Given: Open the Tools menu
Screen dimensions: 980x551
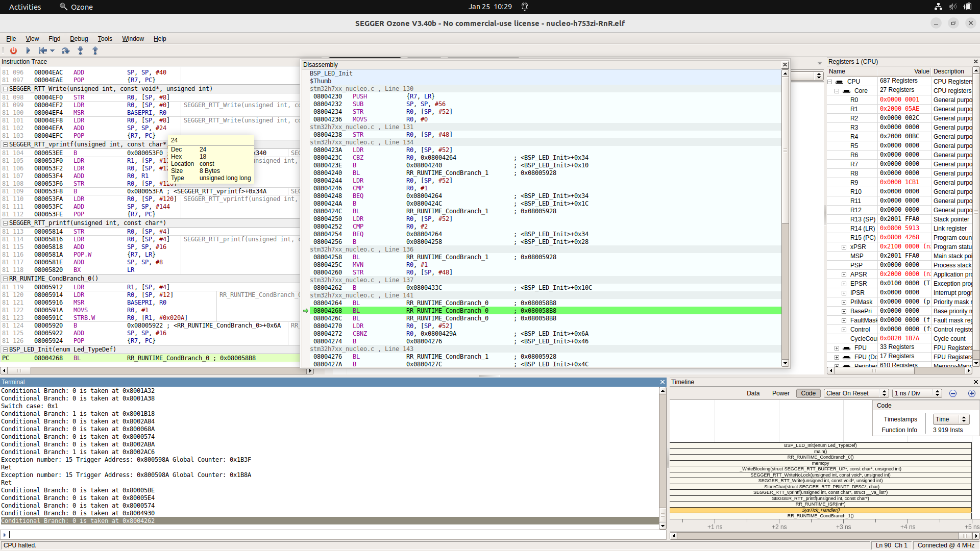Looking at the screenshot, I should pos(105,39).
